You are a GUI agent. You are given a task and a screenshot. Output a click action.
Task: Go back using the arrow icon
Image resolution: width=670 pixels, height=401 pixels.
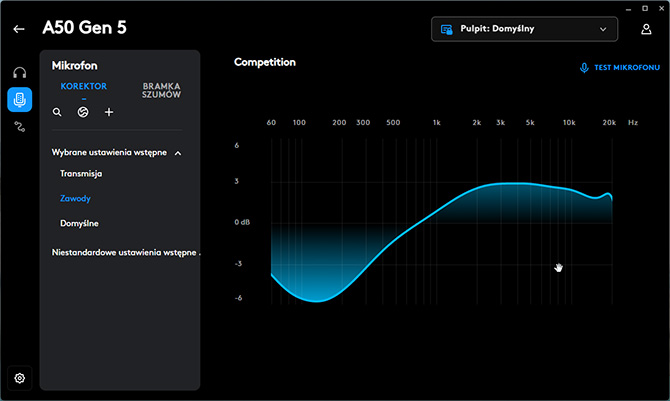click(x=19, y=29)
